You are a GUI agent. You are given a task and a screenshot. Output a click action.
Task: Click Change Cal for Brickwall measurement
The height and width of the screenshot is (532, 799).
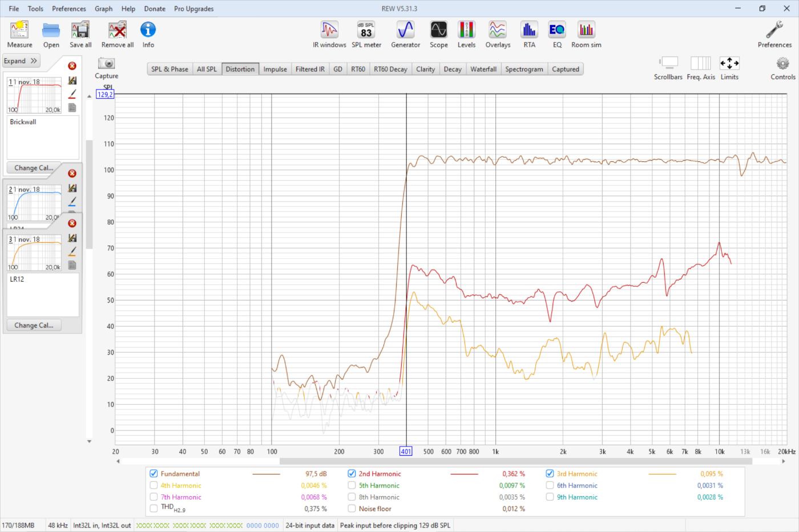point(34,168)
